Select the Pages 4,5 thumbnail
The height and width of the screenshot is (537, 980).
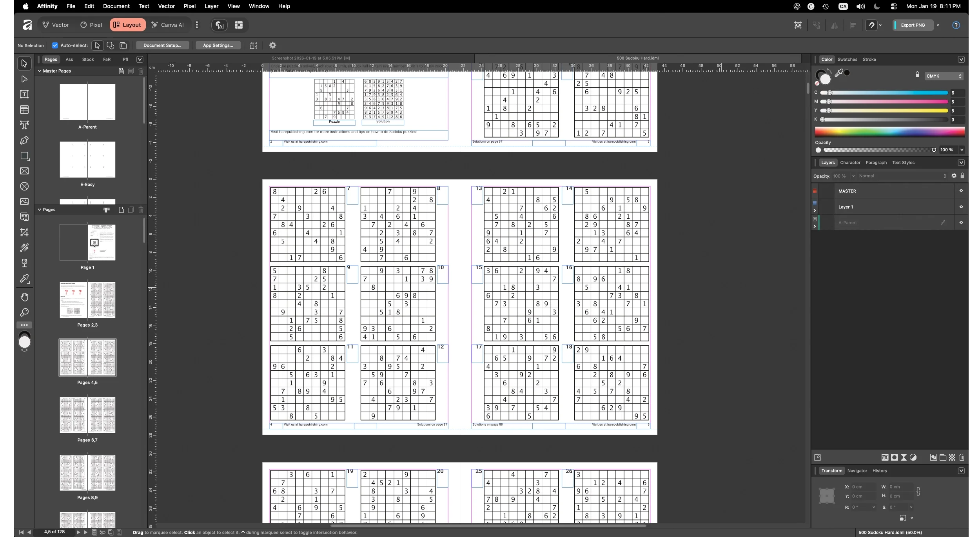point(87,357)
